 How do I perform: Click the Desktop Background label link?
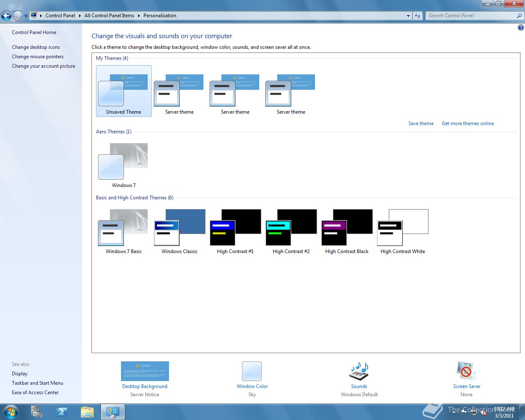point(145,386)
